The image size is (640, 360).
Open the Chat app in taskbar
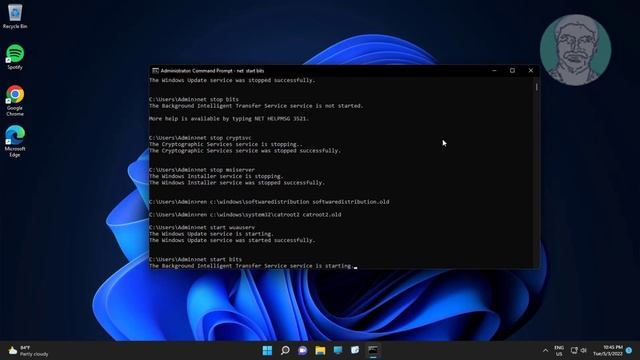[x=302, y=350]
